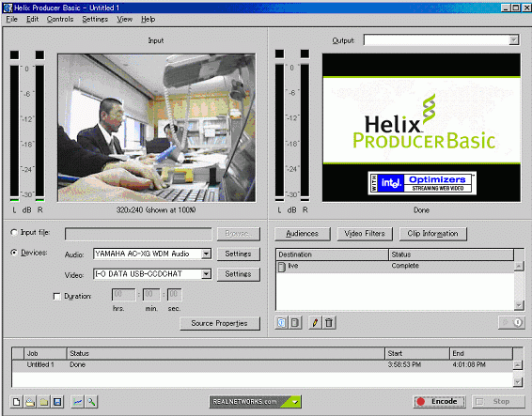Click the Input file path field

click(138, 234)
